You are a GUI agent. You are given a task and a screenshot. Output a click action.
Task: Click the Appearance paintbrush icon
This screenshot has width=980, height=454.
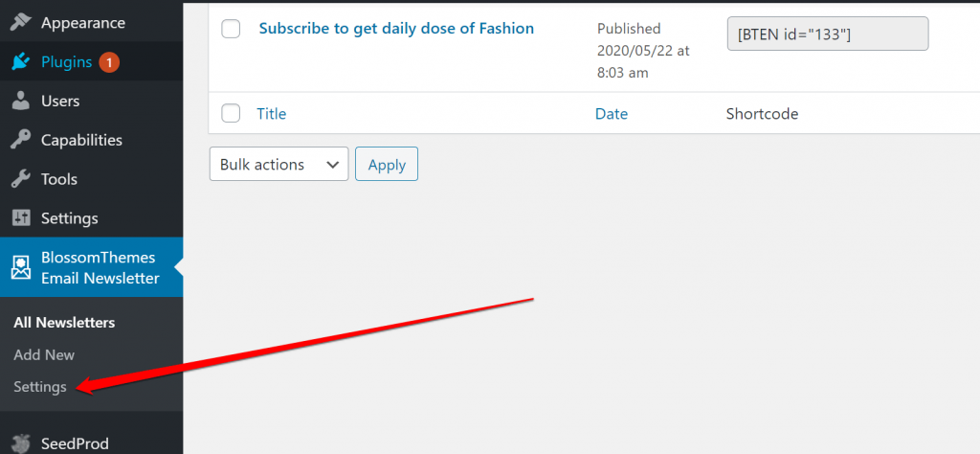tap(20, 22)
